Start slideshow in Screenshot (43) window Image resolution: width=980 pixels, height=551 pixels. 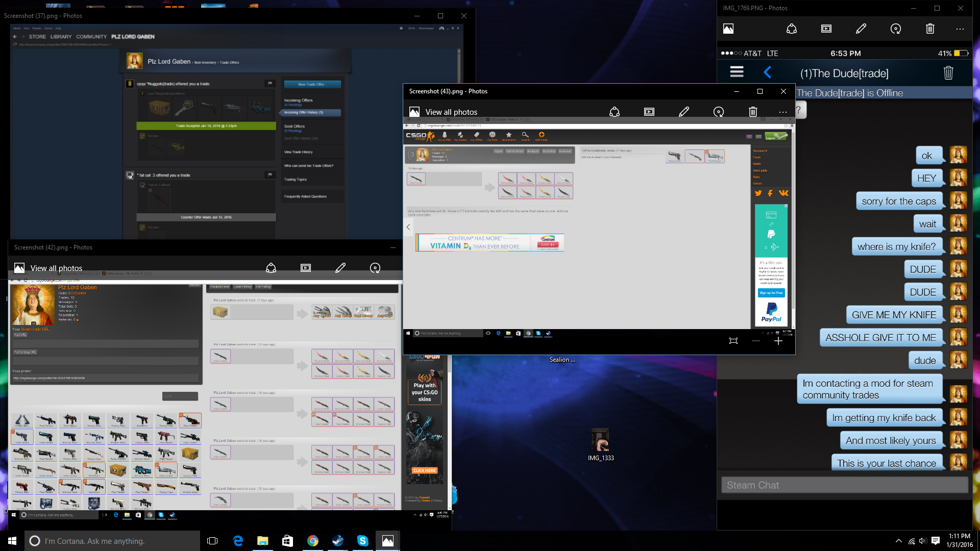coord(649,112)
